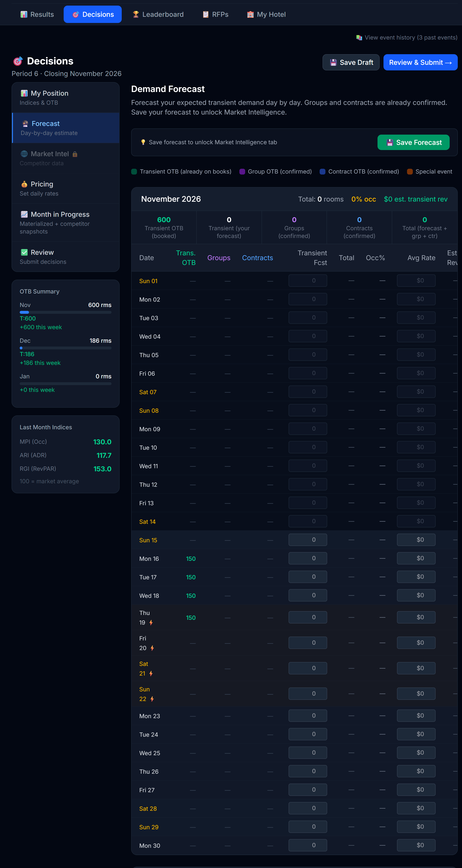462x868 pixels.
Task: Click the Decisions target icon in tab
Action: pos(76,14)
